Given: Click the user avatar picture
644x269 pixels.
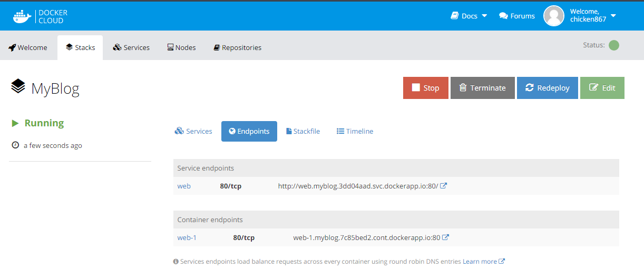Looking at the screenshot, I should coord(554,16).
